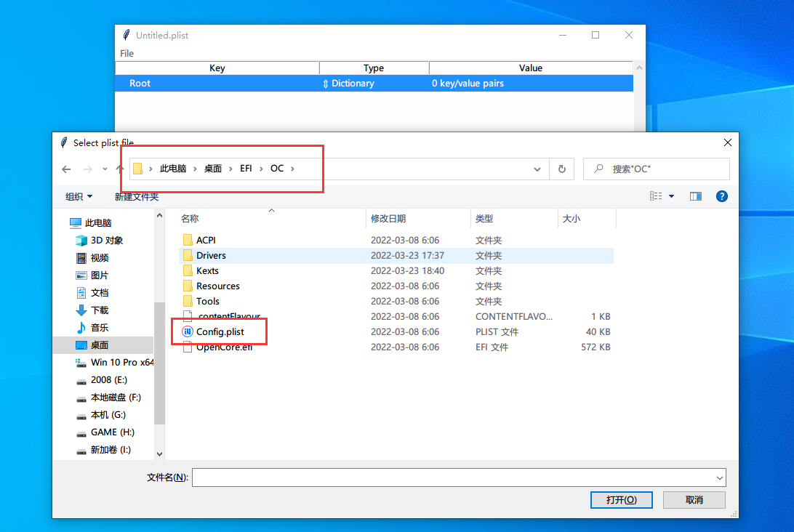Click EFI in the breadcrumb path

click(246, 169)
